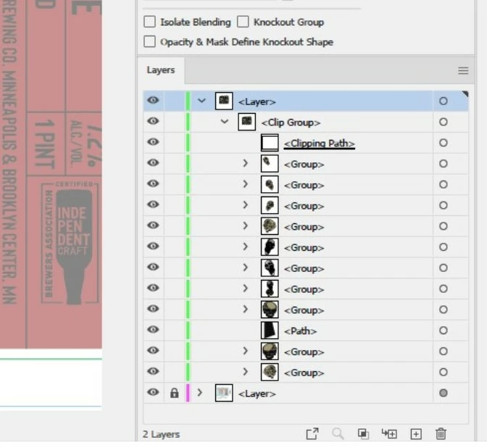The width and height of the screenshot is (487, 448).
Task: Enable the Knockout Group checkbox
Action: [x=243, y=22]
